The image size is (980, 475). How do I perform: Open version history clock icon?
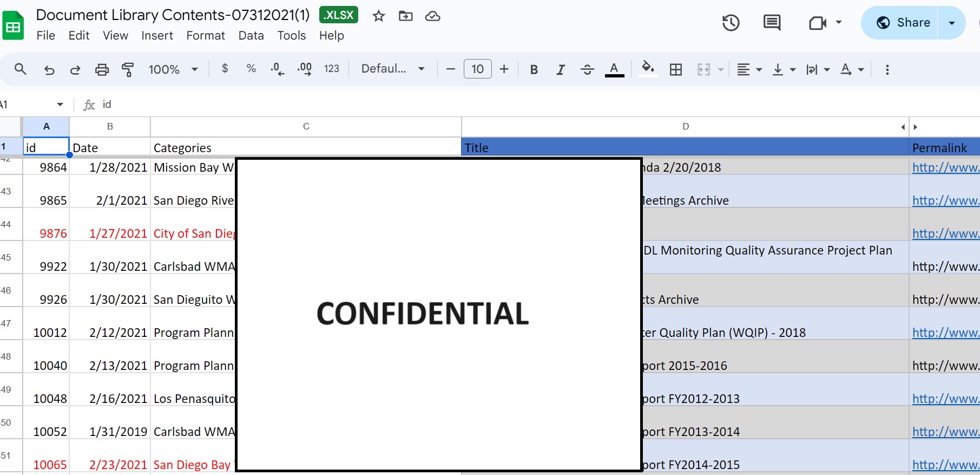click(x=731, y=23)
